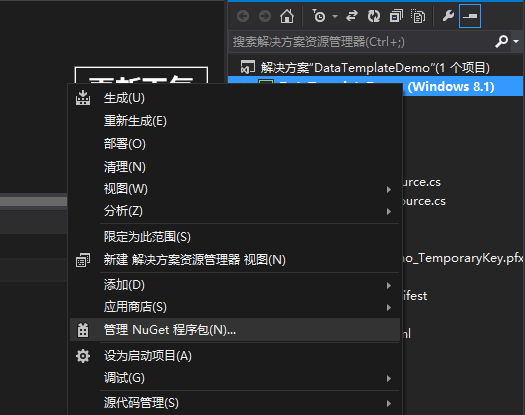Toggle the preview selected items button
The height and width of the screenshot is (415, 525).
pyautogui.click(x=470, y=16)
